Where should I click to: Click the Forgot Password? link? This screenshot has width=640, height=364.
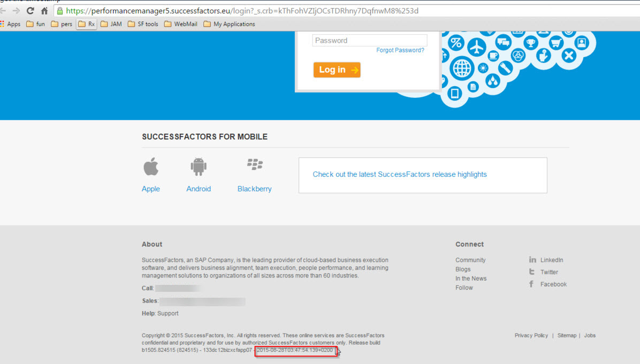[400, 50]
